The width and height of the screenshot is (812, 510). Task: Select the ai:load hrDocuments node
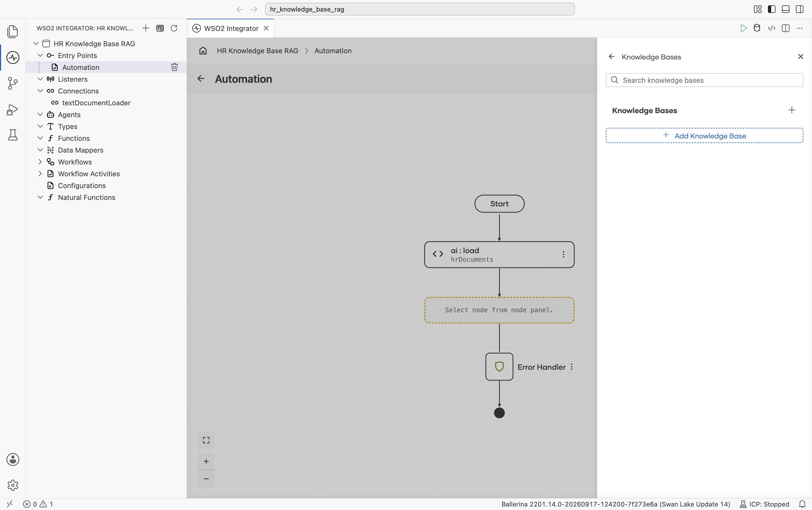(499, 255)
